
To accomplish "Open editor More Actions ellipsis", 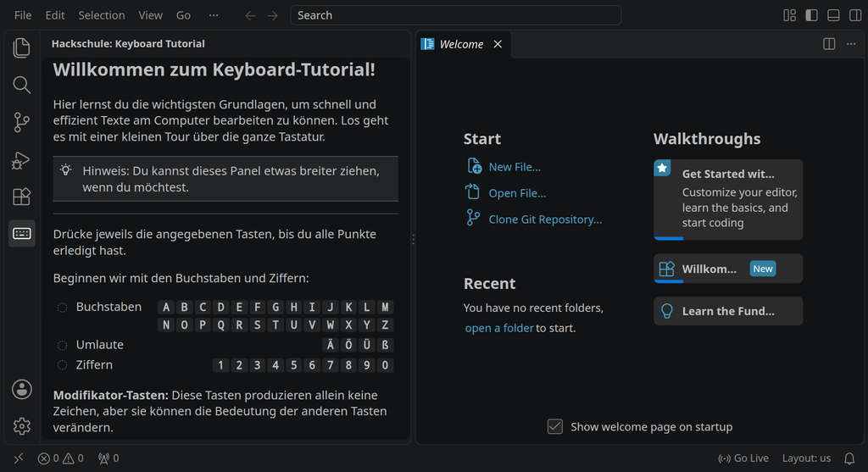I will pyautogui.click(x=851, y=44).
